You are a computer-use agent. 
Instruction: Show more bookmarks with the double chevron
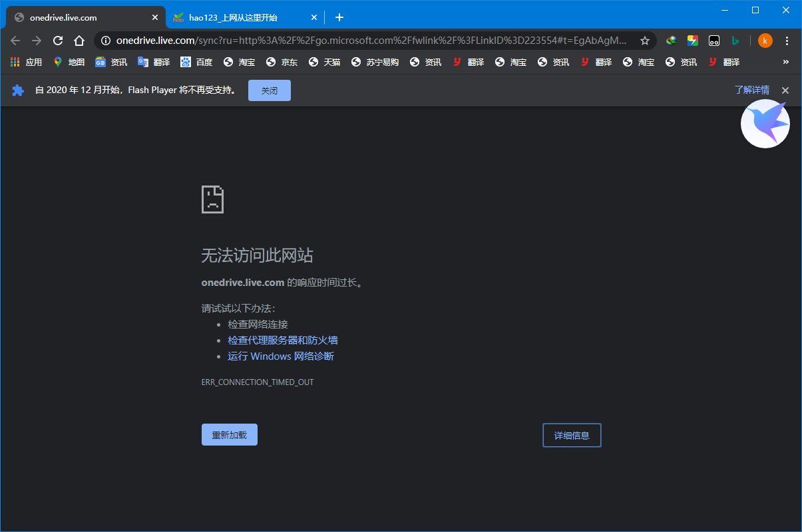(x=786, y=62)
